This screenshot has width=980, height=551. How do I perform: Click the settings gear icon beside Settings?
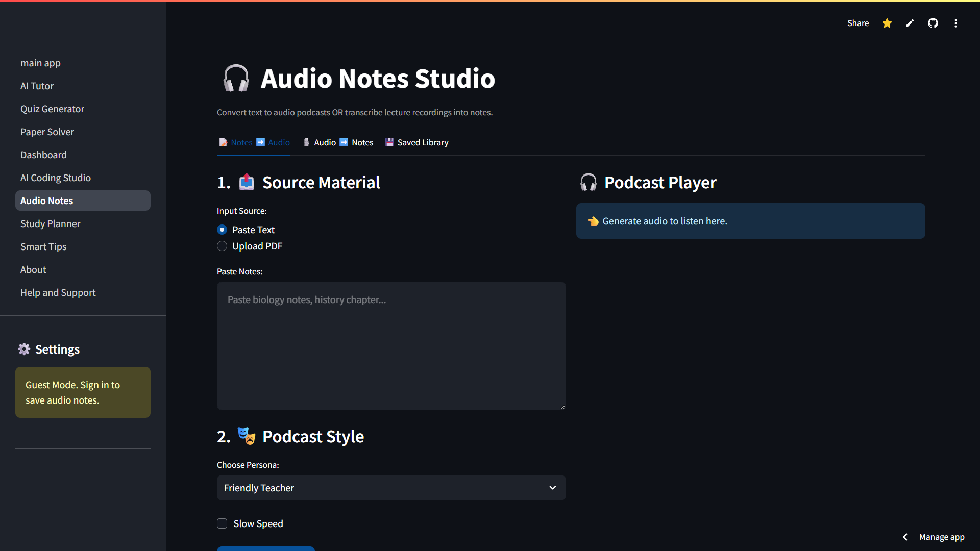(x=23, y=349)
